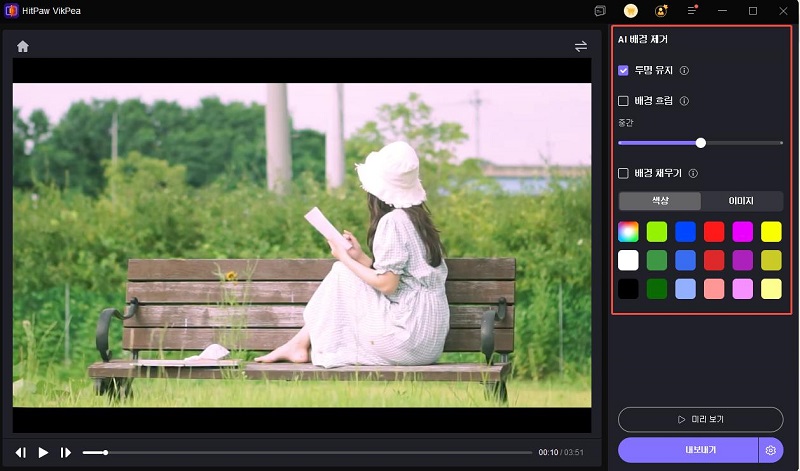Open the hamburger menu in title bar
800x471 pixels.
click(692, 10)
